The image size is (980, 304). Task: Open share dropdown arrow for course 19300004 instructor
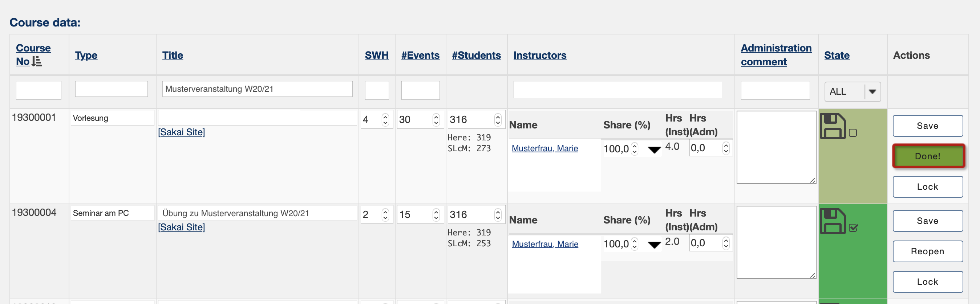tap(654, 245)
